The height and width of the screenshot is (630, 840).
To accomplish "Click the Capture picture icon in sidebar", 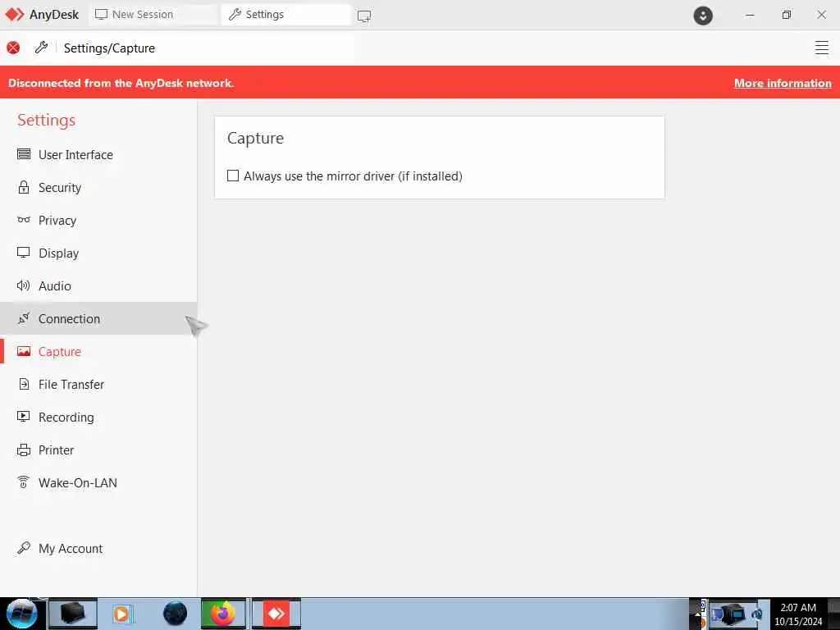I will [24, 351].
